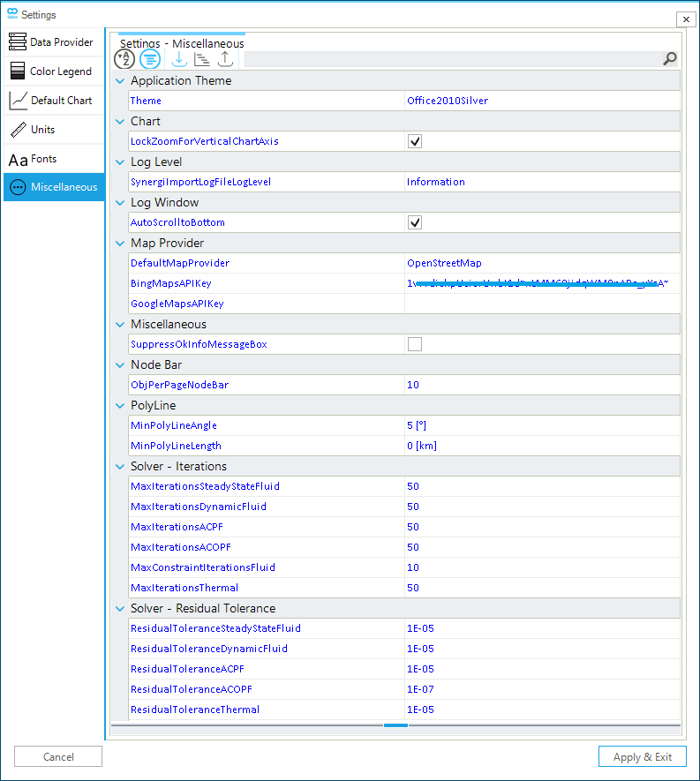Enable SuppressOkInfoMessageBox checkbox
The height and width of the screenshot is (781, 700).
click(415, 344)
